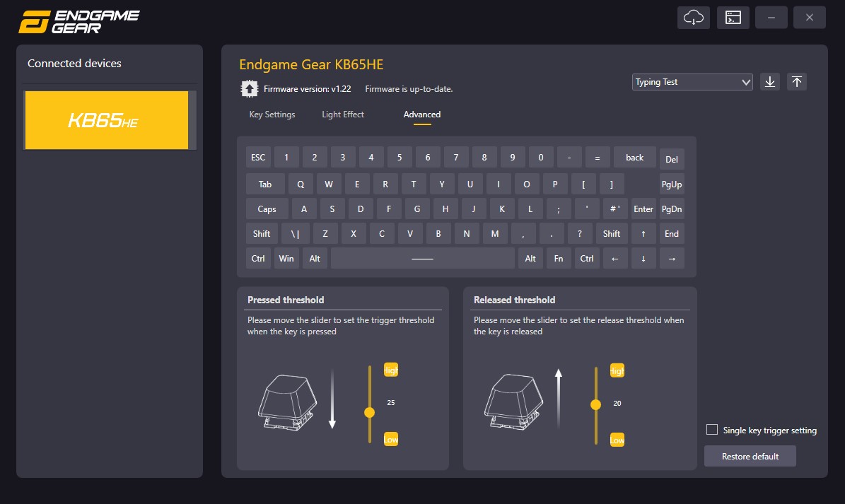Enable Single key trigger setting checkbox
845x504 pixels.
[x=712, y=430]
